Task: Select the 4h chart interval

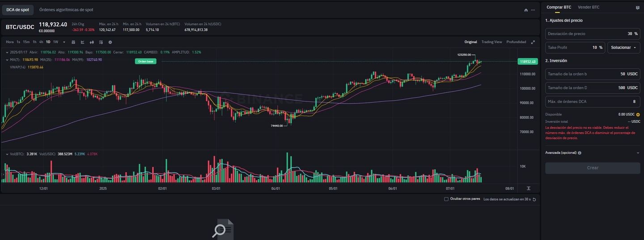Action: point(41,42)
